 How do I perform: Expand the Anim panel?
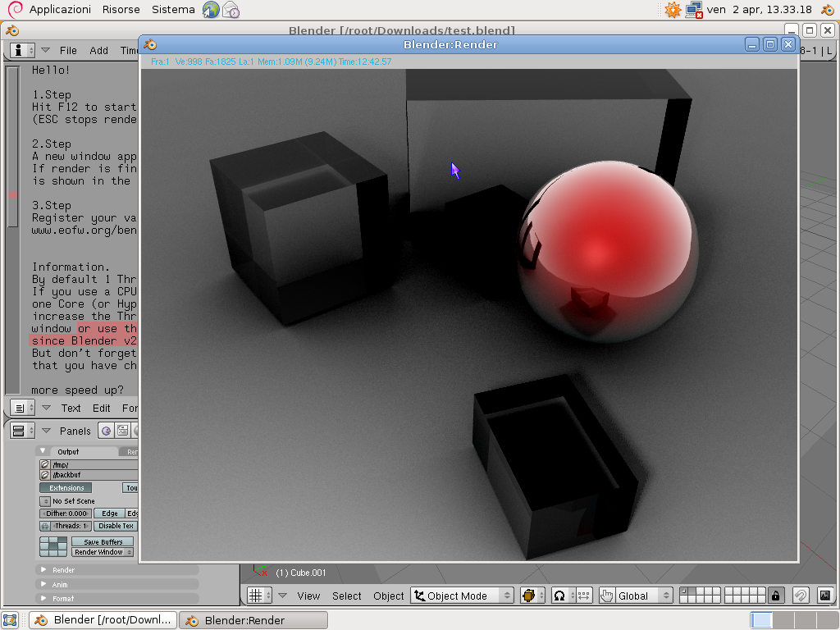[43, 584]
